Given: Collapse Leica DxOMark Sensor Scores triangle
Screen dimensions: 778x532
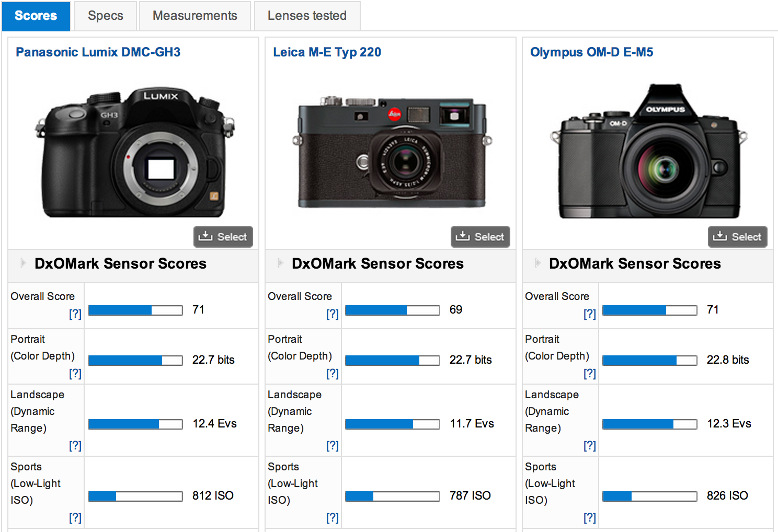Looking at the screenshot, I should tap(280, 263).
